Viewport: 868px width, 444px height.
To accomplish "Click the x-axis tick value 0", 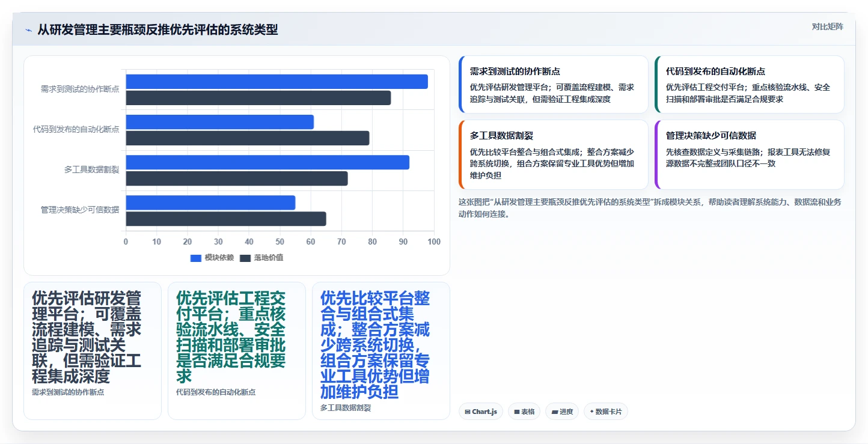I will point(126,242).
